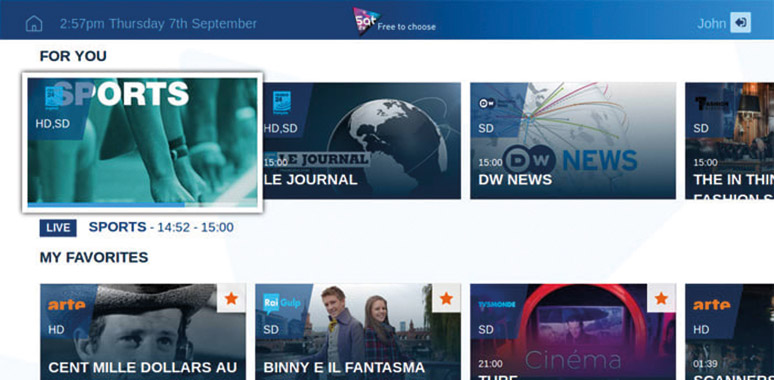Open The In Thing fashion tile
774x380 pixels.
pyautogui.click(x=730, y=141)
